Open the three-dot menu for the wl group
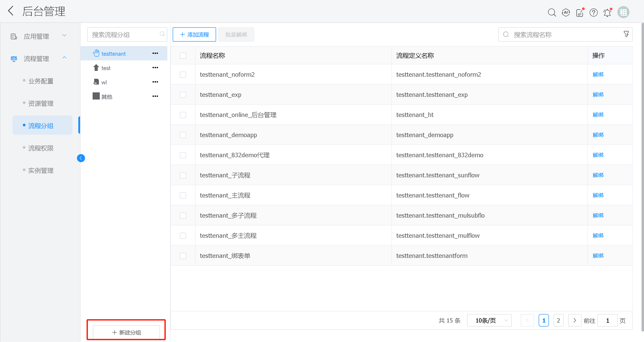This screenshot has height=342, width=644. click(155, 82)
